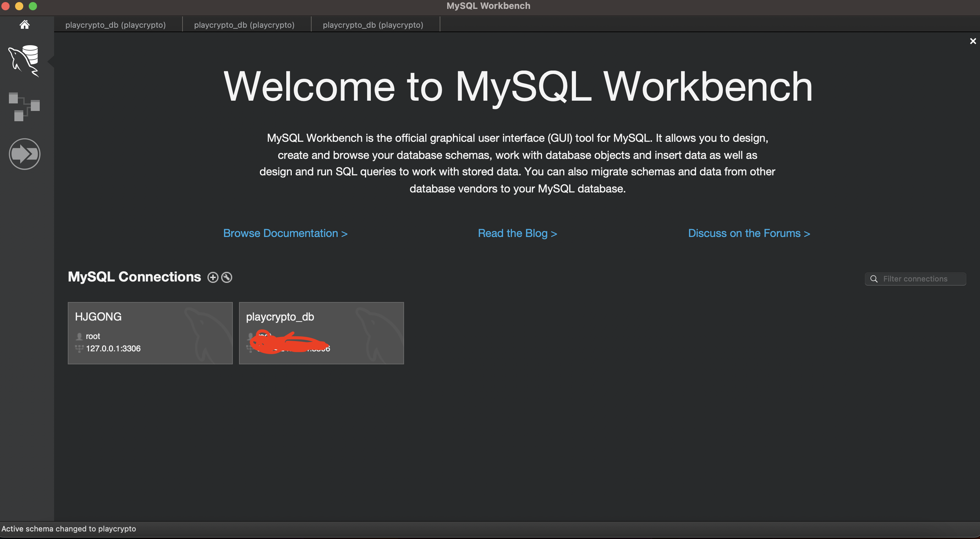This screenshot has width=980, height=539.
Task: Close the welcome panel with X
Action: click(x=973, y=41)
